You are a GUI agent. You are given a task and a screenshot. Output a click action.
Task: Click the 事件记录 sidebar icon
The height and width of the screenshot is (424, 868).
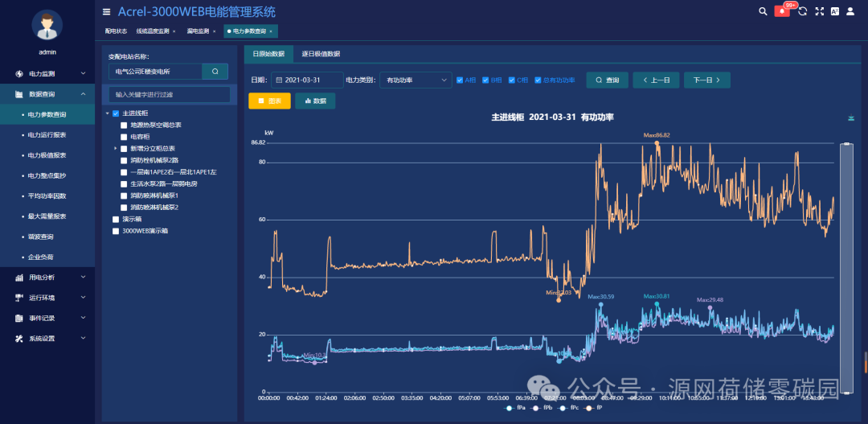(18, 318)
